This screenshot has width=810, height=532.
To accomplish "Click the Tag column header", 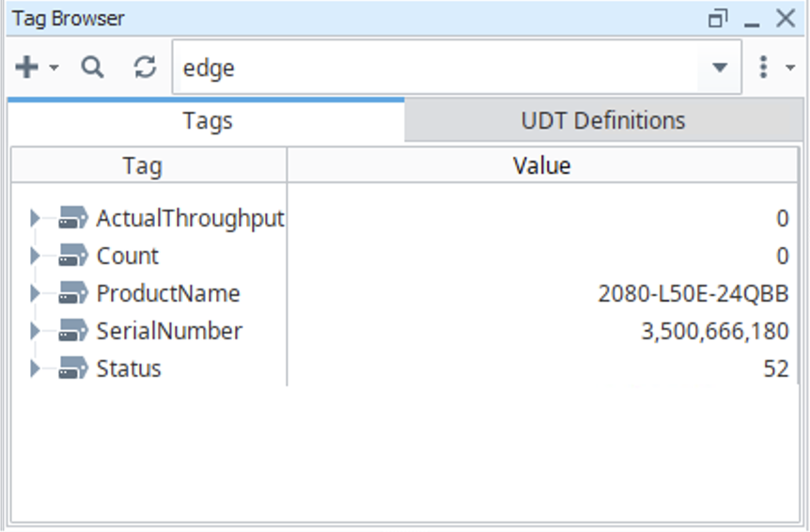I will click(142, 166).
